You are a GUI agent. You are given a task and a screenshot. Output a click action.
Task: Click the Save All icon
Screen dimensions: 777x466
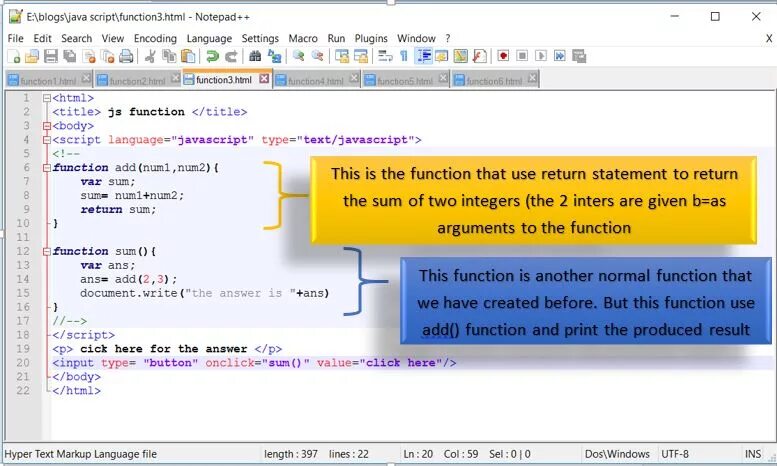(x=70, y=57)
